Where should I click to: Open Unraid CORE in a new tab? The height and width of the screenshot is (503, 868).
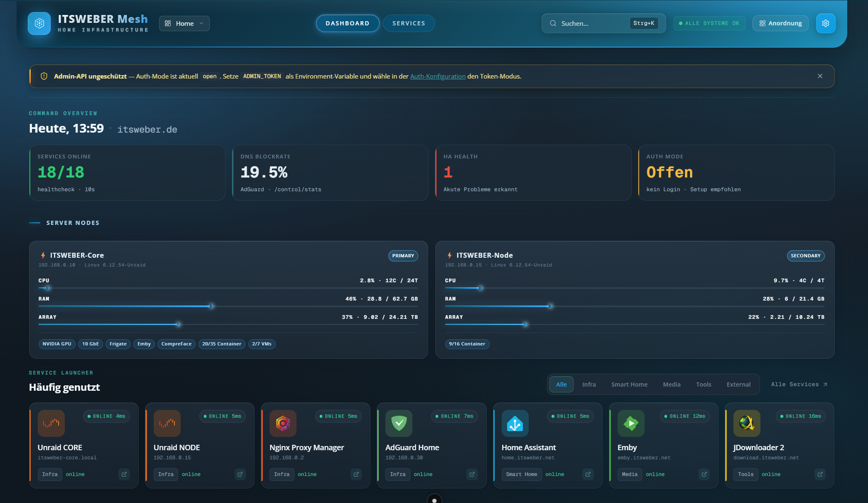tap(124, 474)
